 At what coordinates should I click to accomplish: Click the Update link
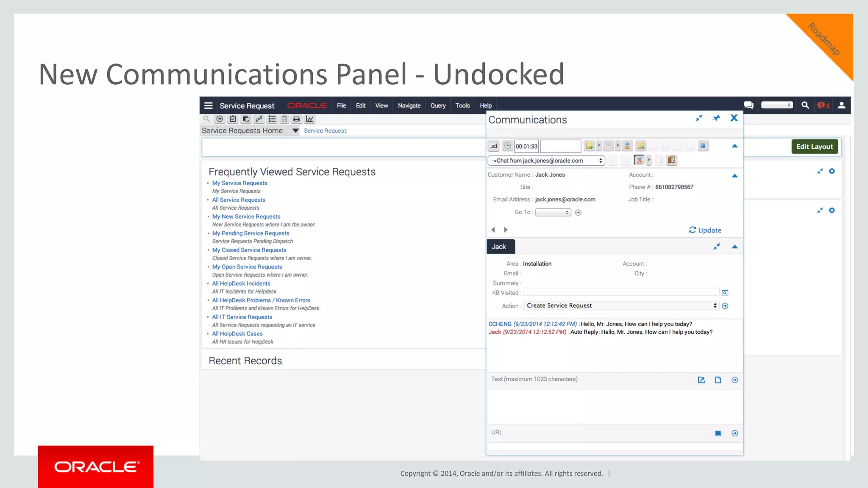click(705, 230)
